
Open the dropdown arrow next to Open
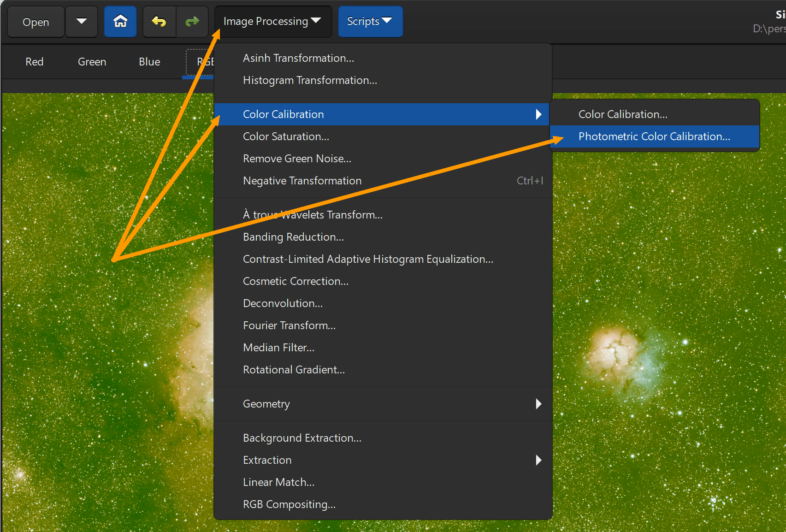(x=82, y=21)
